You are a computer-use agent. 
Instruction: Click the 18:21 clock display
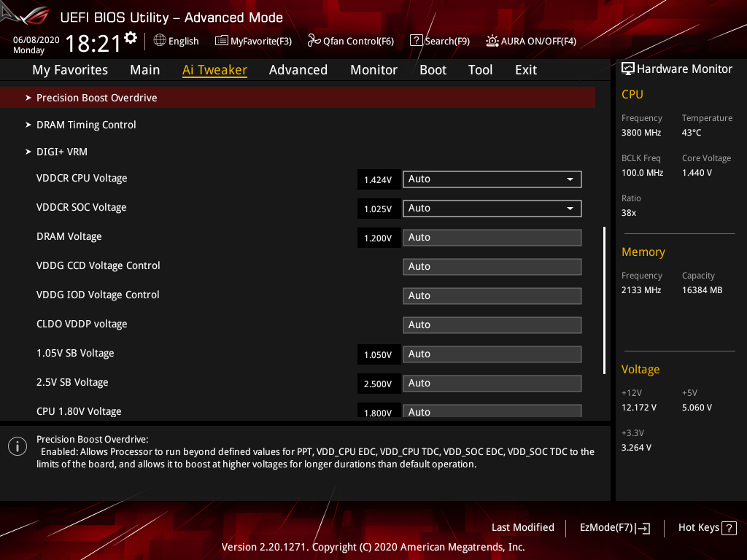tap(93, 44)
